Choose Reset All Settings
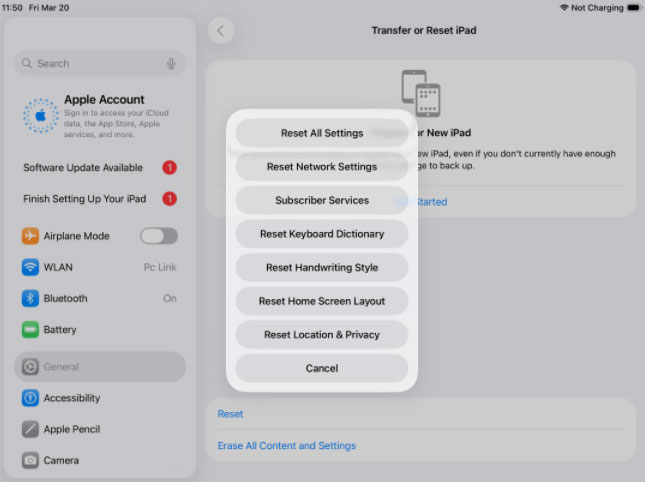The image size is (645, 482). click(322, 133)
